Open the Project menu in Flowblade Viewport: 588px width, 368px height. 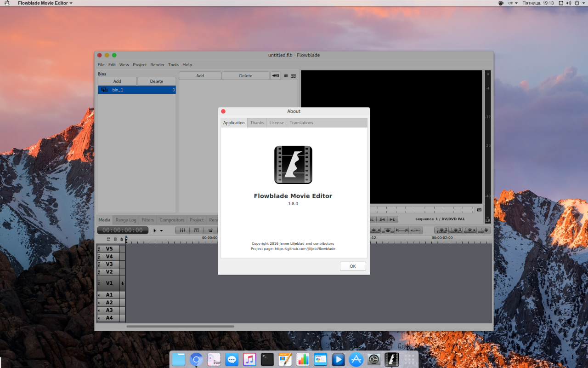[140, 65]
